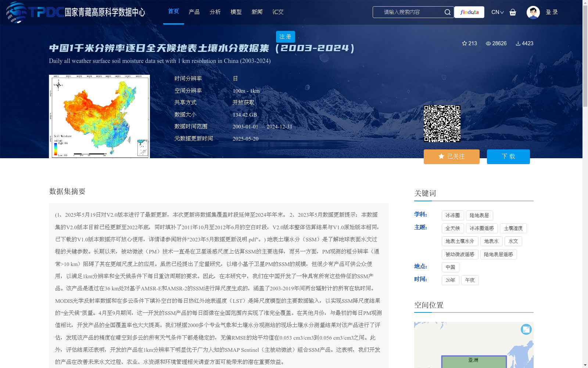Open the 汇交 navigation item
The image size is (588, 368).
tap(278, 12)
